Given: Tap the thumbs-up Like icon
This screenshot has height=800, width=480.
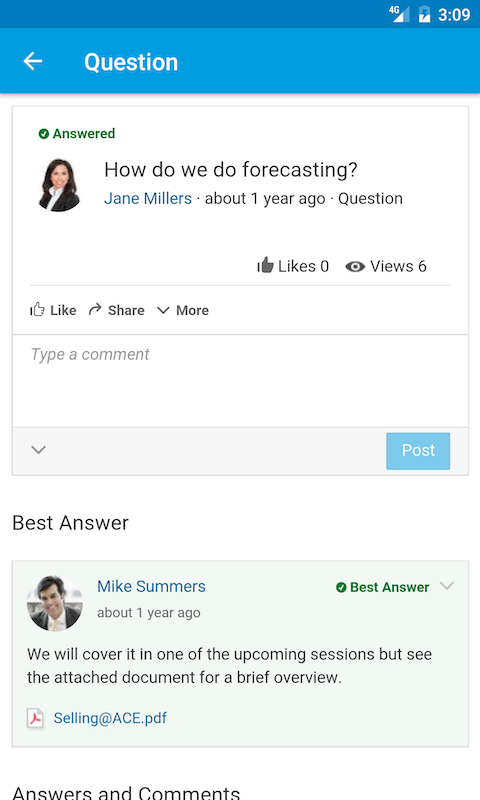Looking at the screenshot, I should (37, 309).
